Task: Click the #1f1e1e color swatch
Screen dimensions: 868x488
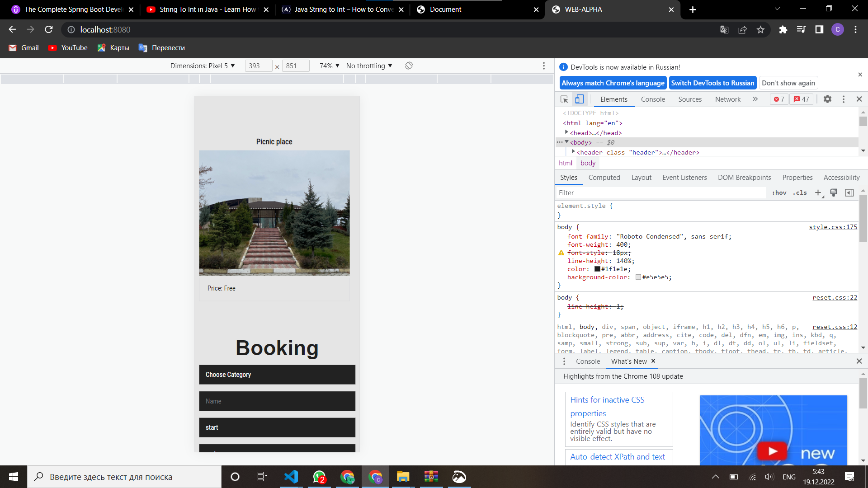Action: pyautogui.click(x=597, y=269)
